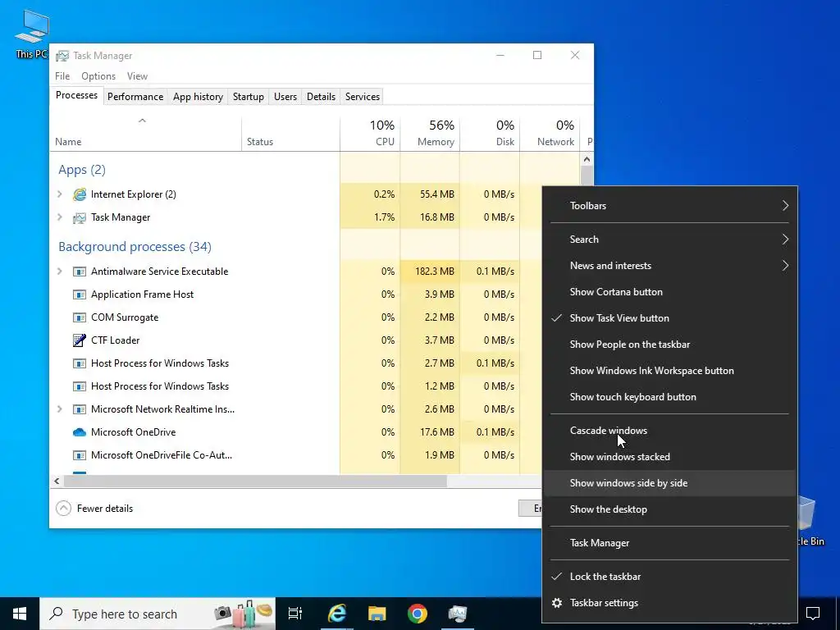Click the Antimalware Service Executable icon

[80, 272]
